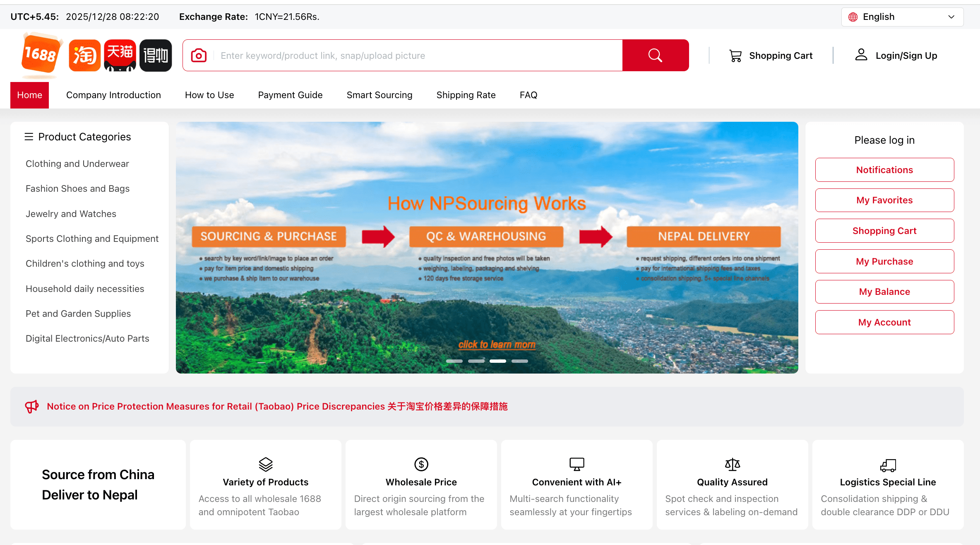Expand the Product Categories hamburger menu

click(x=29, y=136)
